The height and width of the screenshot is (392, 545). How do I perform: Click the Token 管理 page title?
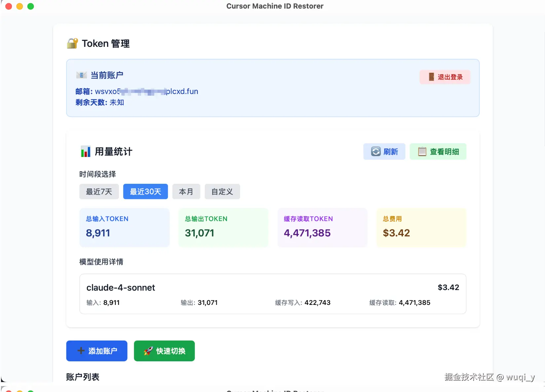coord(106,43)
